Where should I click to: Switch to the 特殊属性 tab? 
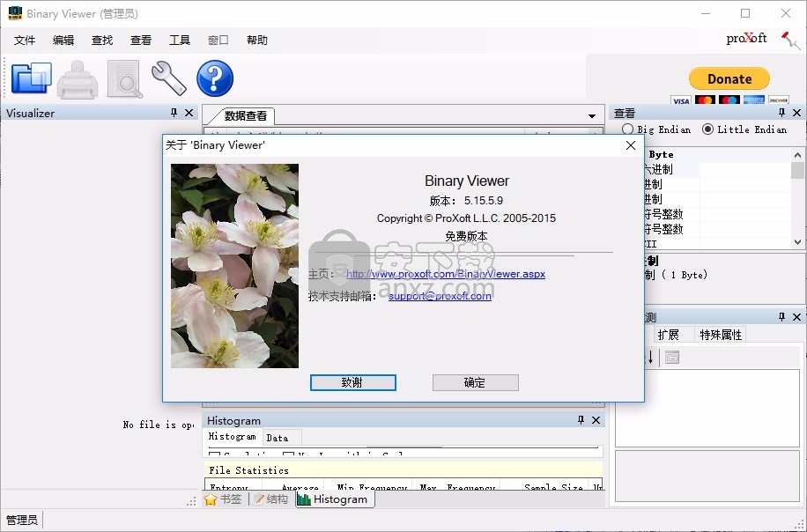(x=721, y=335)
